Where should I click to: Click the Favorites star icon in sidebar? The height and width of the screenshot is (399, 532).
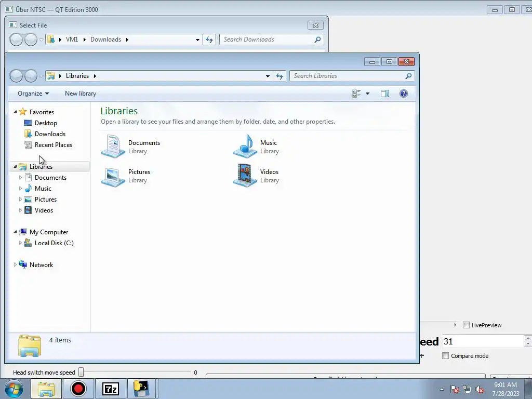[23, 112]
